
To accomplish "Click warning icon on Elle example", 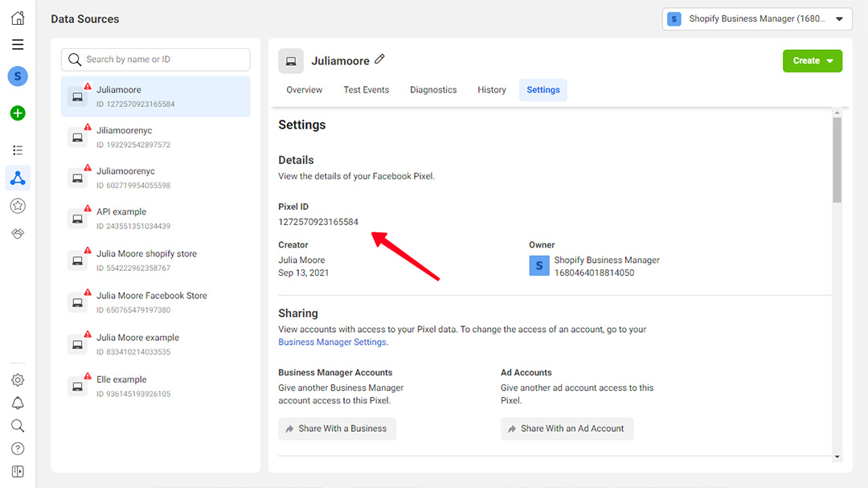I will 88,376.
